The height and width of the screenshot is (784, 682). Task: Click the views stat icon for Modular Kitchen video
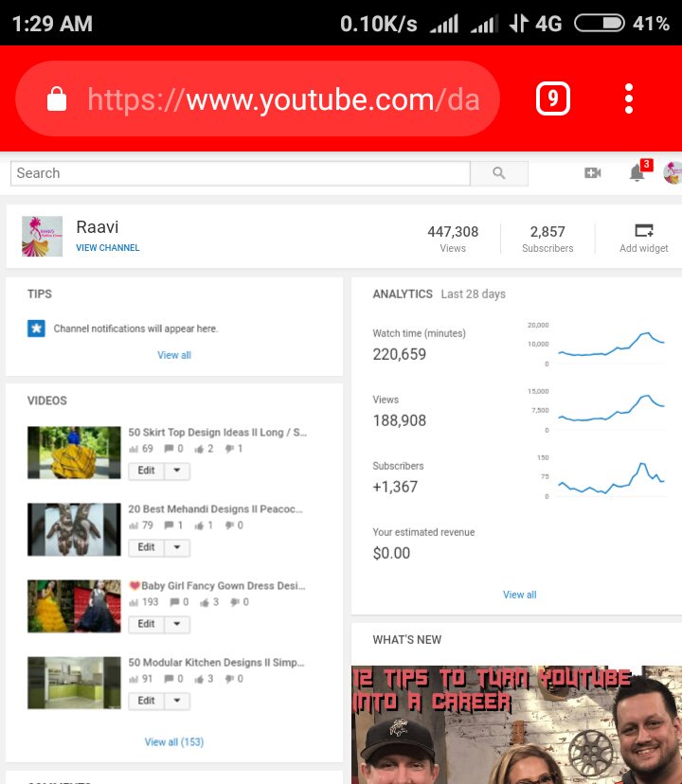(x=134, y=679)
